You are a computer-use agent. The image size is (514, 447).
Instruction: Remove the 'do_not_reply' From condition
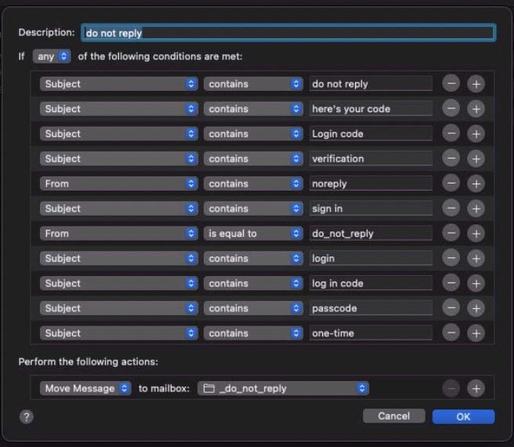tap(451, 233)
